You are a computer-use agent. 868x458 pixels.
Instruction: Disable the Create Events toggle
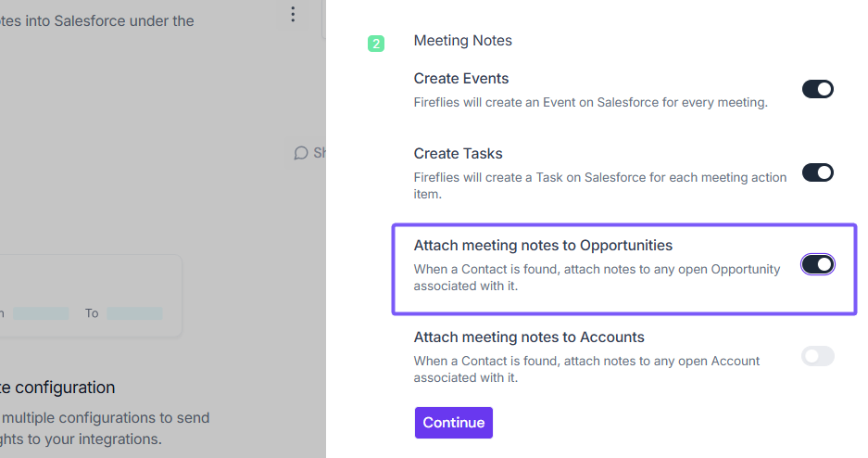pyautogui.click(x=818, y=89)
